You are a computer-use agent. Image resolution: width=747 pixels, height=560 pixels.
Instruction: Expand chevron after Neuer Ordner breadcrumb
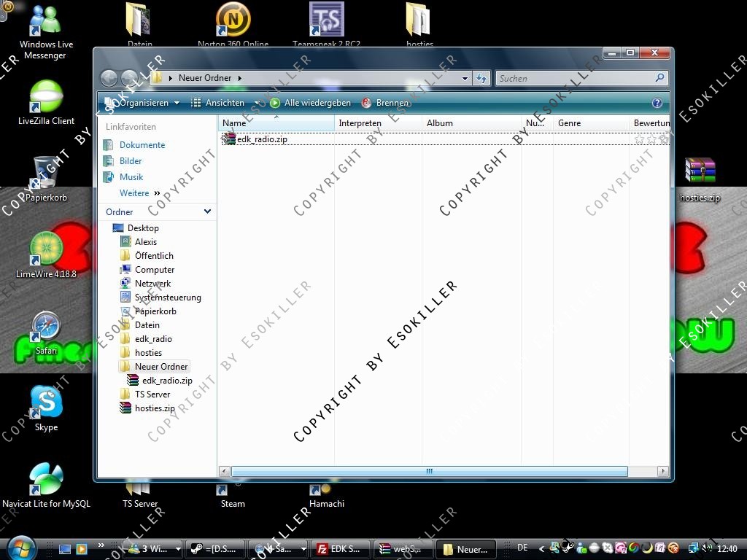point(239,78)
